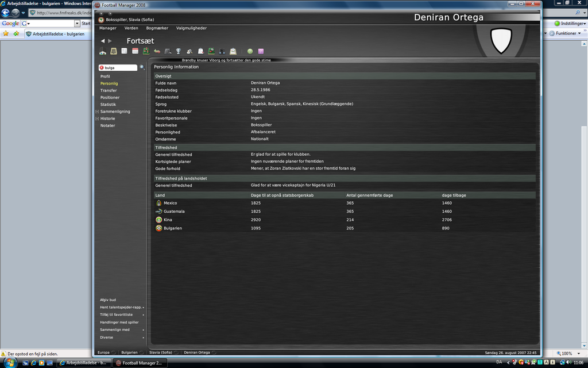Click the purple question mark icon
The image size is (588, 368).
tap(261, 51)
